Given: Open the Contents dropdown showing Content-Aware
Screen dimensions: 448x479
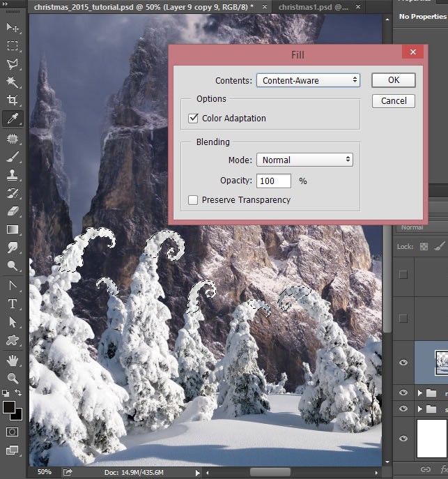Looking at the screenshot, I should click(308, 80).
